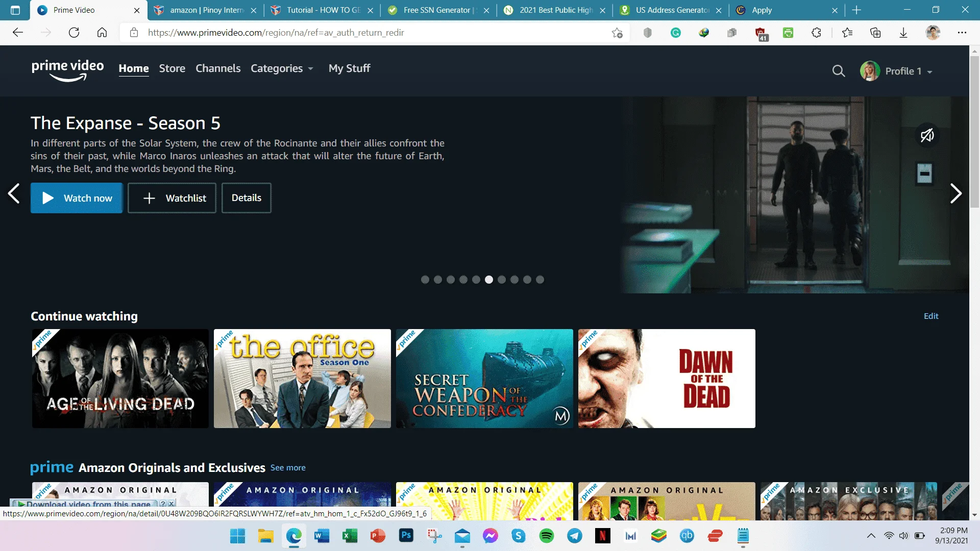Switch to the Apply tab
The width and height of the screenshot is (980, 551).
pyautogui.click(x=788, y=10)
